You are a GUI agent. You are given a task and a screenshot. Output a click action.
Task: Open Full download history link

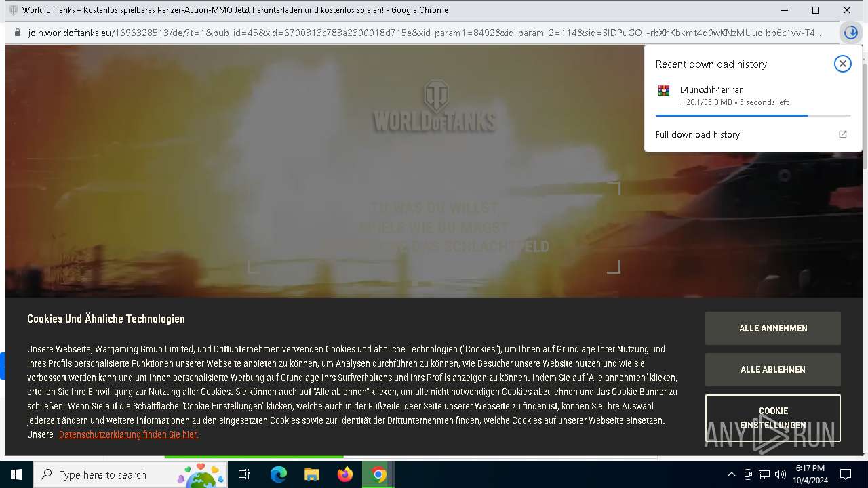697,134
